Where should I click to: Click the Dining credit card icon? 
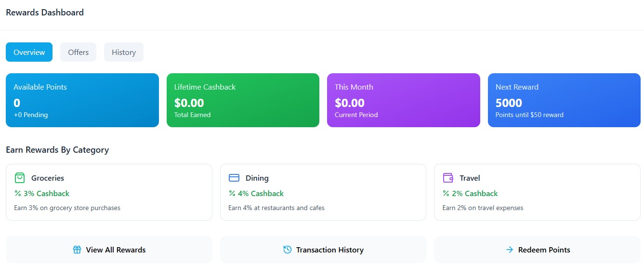pyautogui.click(x=234, y=178)
